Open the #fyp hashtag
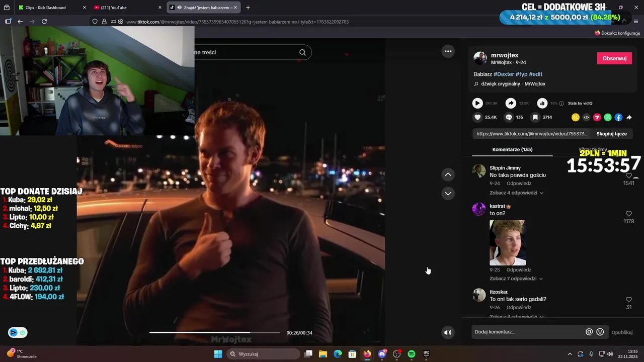The height and width of the screenshot is (362, 644). (521, 74)
